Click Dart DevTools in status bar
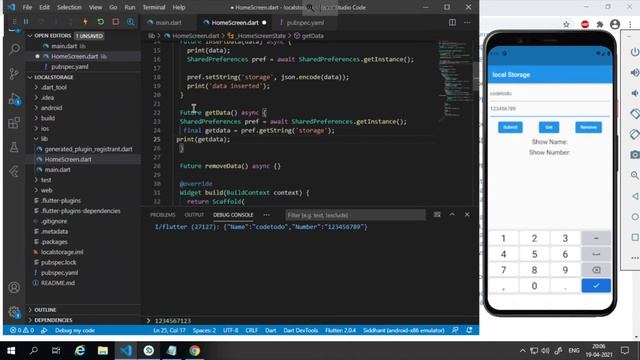This screenshot has width=640, height=360. coord(300,330)
